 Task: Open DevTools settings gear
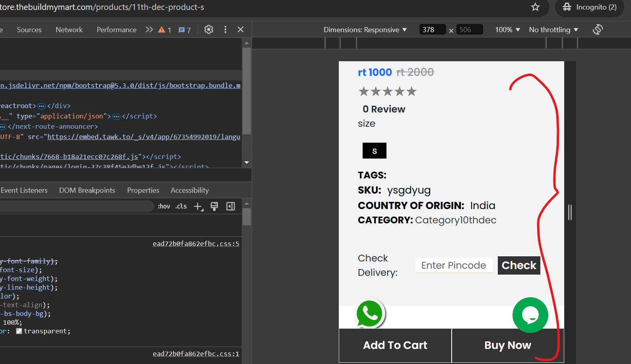coord(209,29)
